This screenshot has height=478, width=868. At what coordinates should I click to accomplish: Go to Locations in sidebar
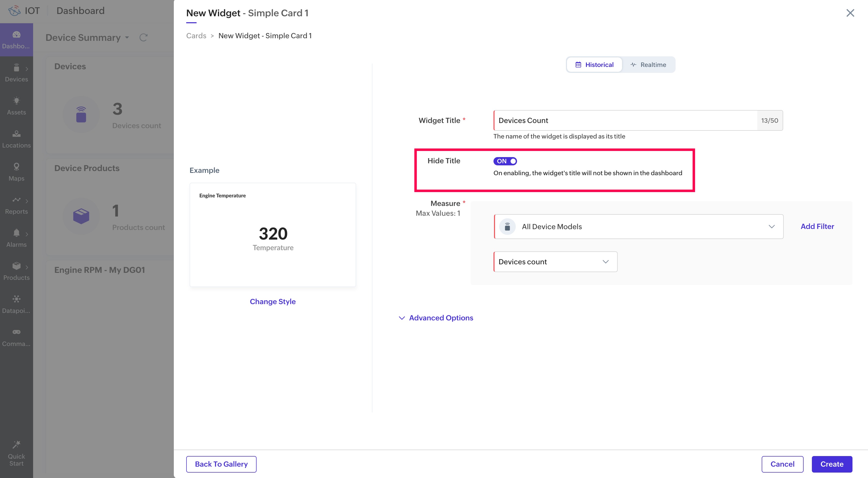[16, 134]
